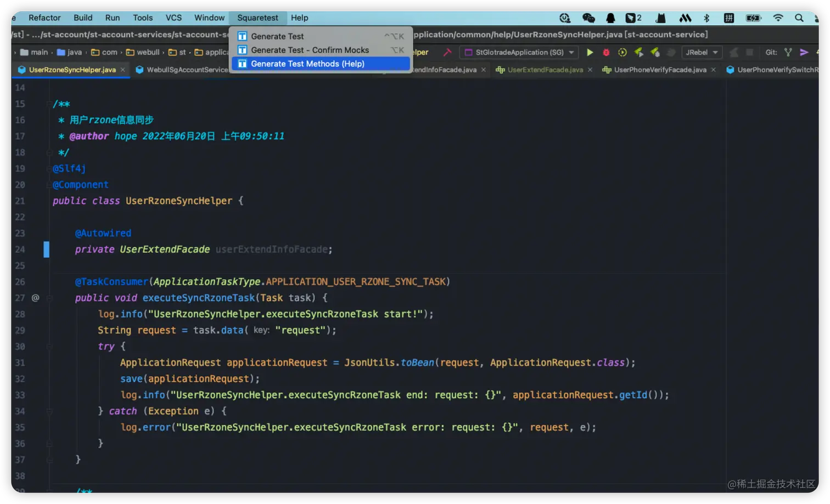Click the changed-line marker at line 24
Image resolution: width=830 pixels, height=504 pixels.
pos(47,250)
